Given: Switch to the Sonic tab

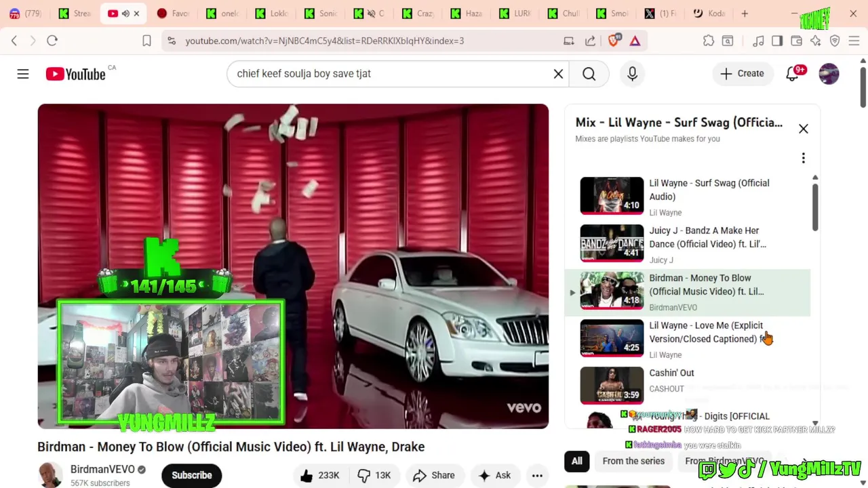Looking at the screenshot, I should tap(321, 14).
